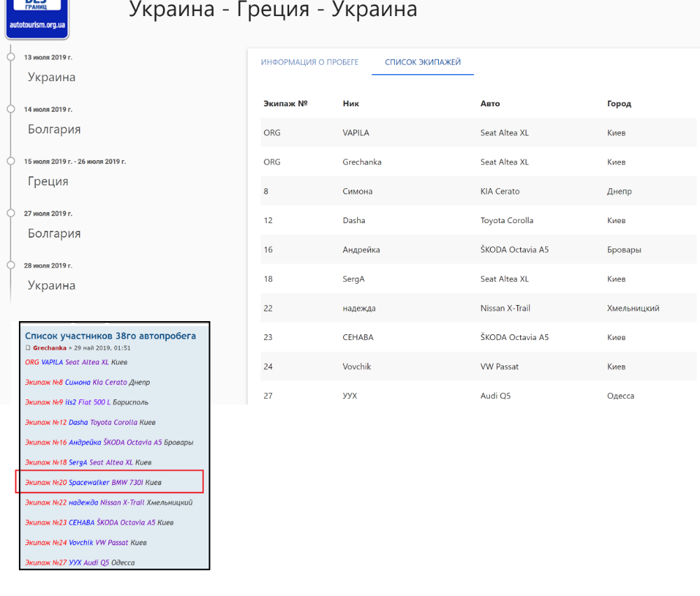Click the 'Андрейка' nickname cell
700x596 pixels.
361,250
